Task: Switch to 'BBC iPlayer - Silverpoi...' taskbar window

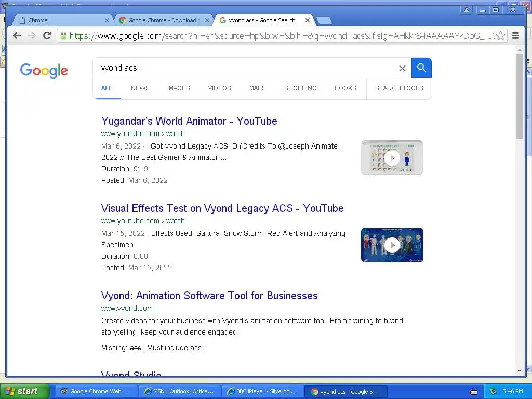Action: (263, 392)
